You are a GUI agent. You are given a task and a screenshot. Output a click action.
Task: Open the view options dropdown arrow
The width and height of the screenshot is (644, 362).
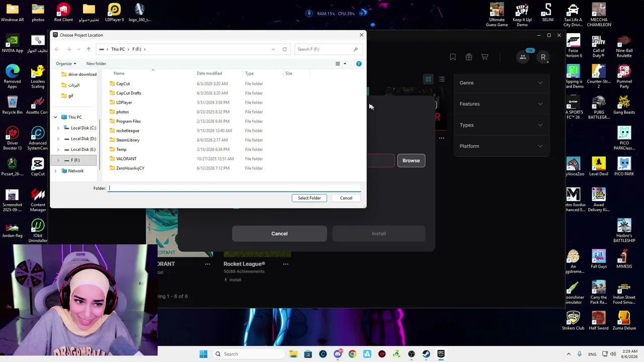click(345, 64)
